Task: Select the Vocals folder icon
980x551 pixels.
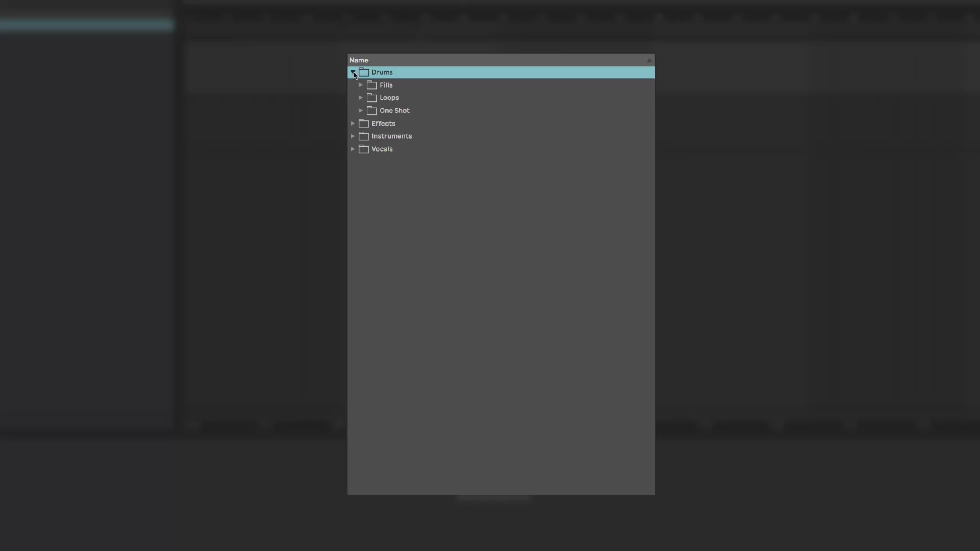Action: (x=363, y=149)
